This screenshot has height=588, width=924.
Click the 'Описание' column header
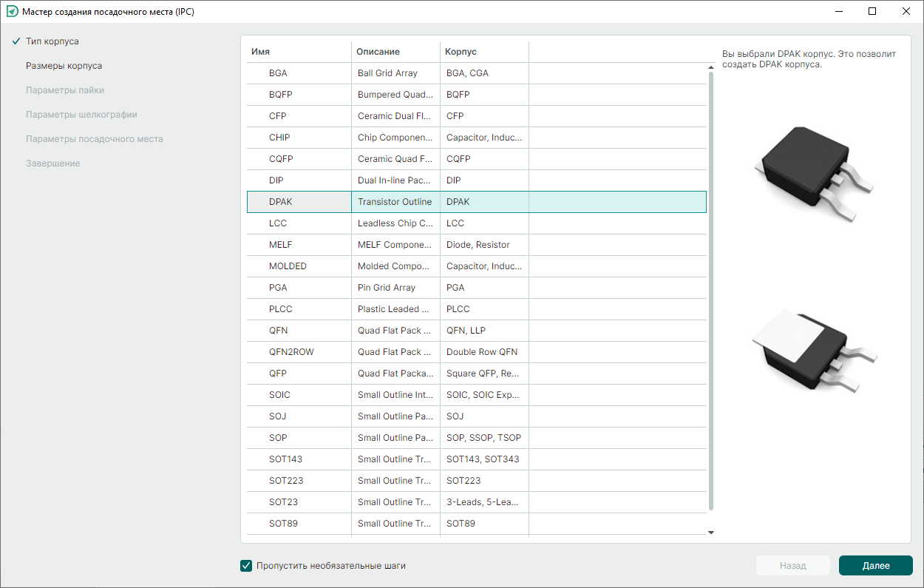(x=395, y=52)
